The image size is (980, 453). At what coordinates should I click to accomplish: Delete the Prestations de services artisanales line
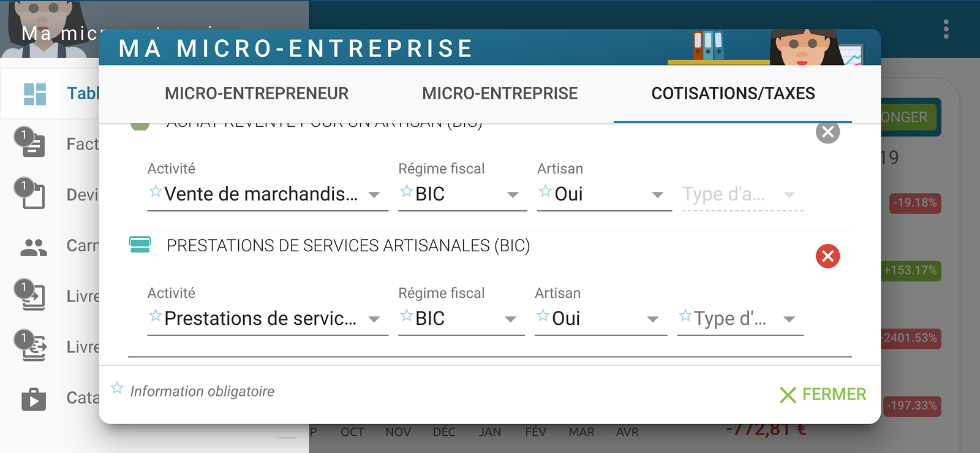827,257
